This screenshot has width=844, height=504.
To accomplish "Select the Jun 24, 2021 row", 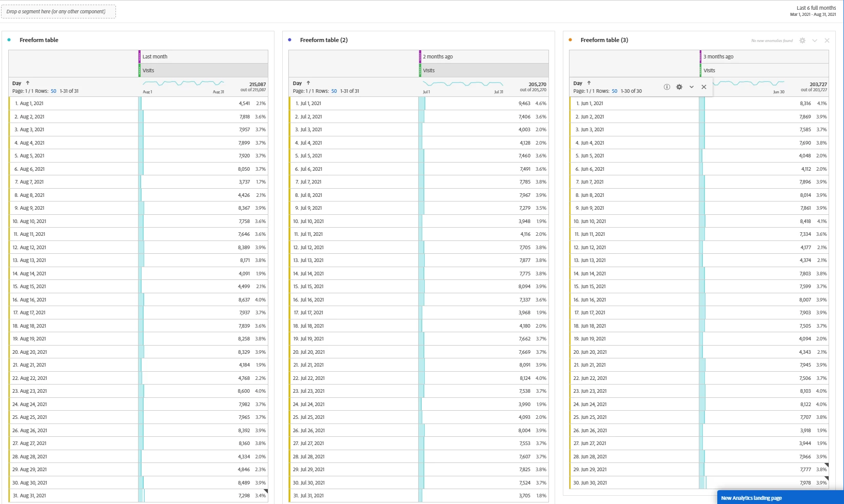I will (x=699, y=405).
